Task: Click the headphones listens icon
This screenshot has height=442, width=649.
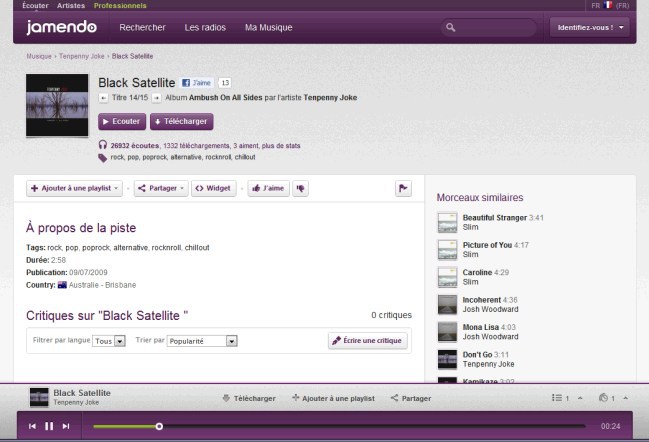Action: click(x=103, y=145)
